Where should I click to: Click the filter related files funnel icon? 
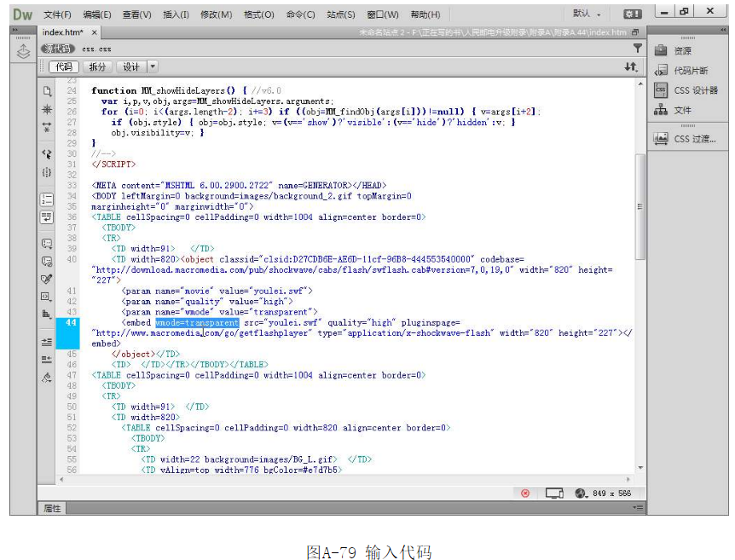pyautogui.click(x=637, y=49)
